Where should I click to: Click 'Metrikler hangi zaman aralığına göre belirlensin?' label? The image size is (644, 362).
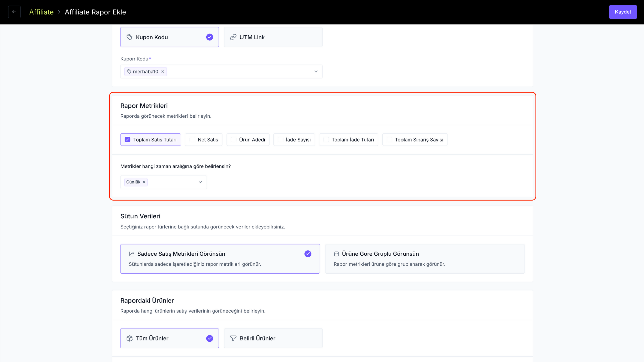(x=175, y=166)
